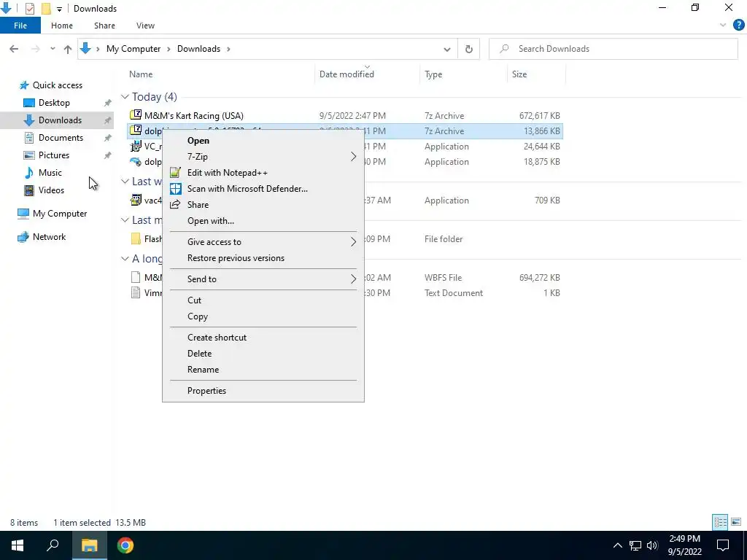Viewport: 747px width, 560px height.
Task: Click the 7z archive icon of M&M's Kart Racing
Action: [x=136, y=114]
